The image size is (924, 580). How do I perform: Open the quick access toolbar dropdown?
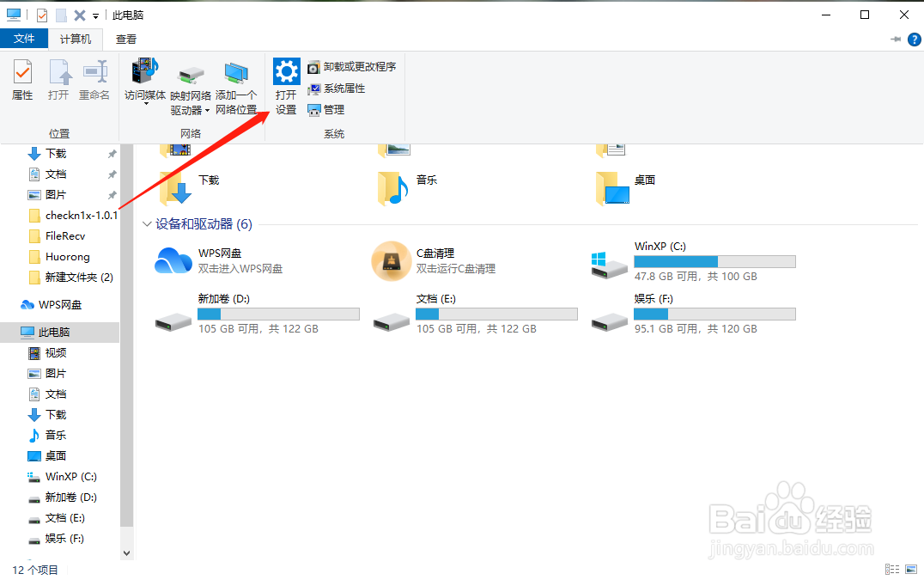pos(95,16)
